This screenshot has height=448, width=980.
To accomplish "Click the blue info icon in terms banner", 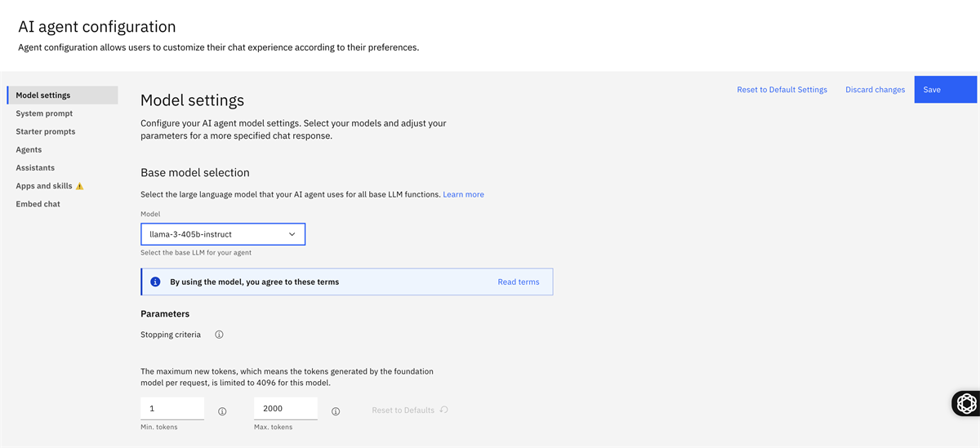I will coord(155,282).
